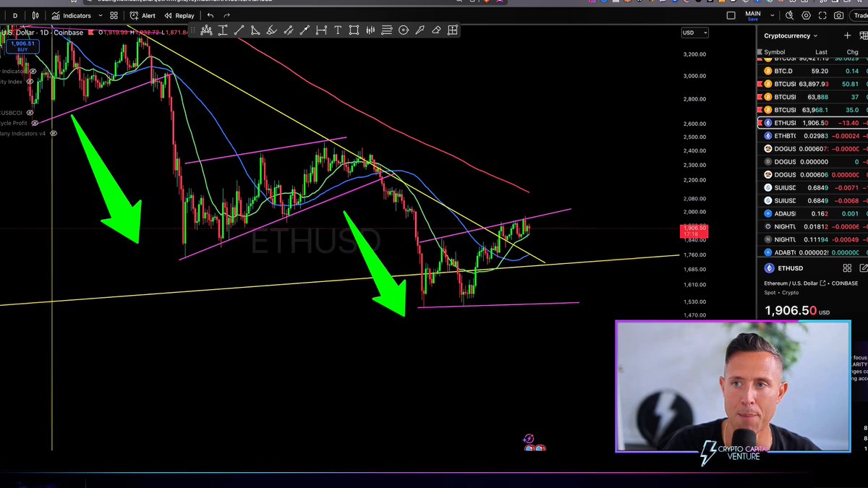868x488 pixels.
Task: Redo the last chart action
Action: click(x=226, y=15)
